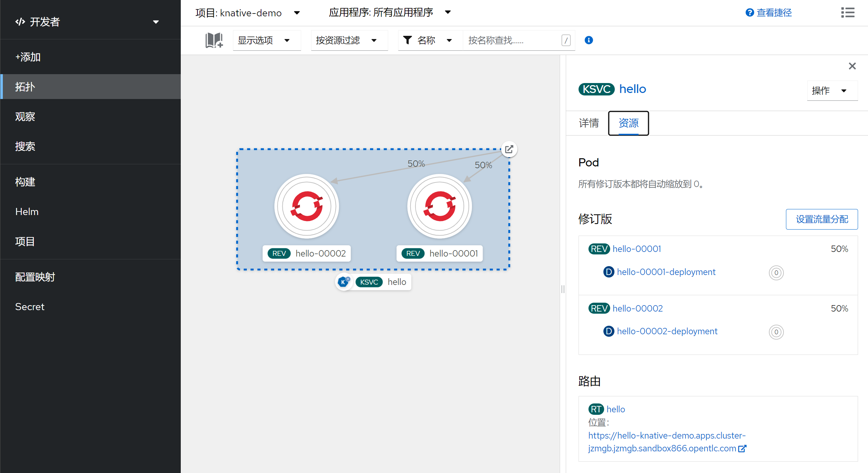Viewport: 868px width, 473px height.
Task: Click the pod count ring for hello-00002-deployment
Action: coord(776,332)
